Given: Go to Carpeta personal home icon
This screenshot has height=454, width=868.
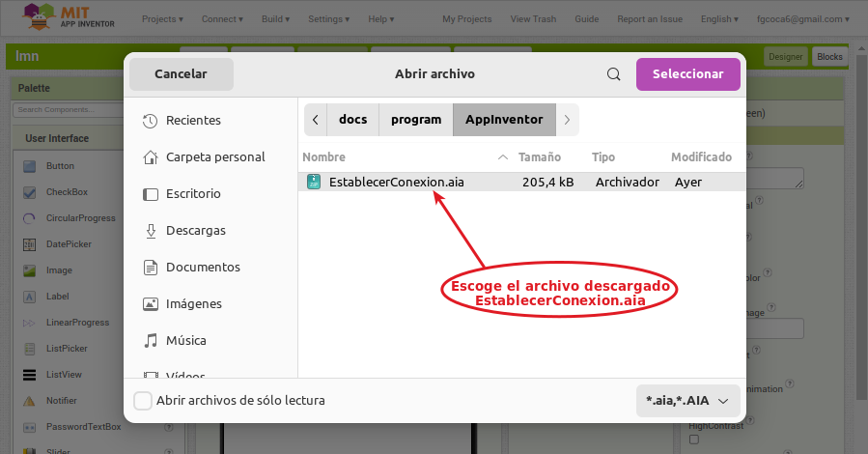Looking at the screenshot, I should pos(150,157).
